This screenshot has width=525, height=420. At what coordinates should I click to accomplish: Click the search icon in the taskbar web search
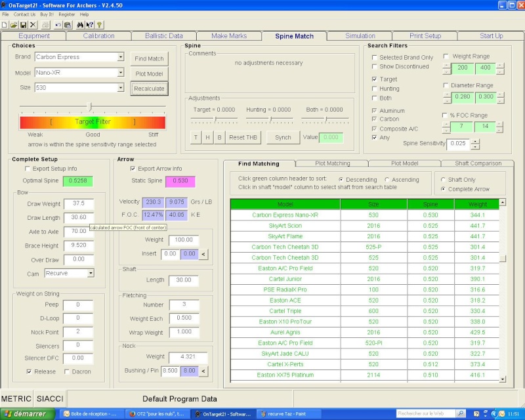(461, 413)
